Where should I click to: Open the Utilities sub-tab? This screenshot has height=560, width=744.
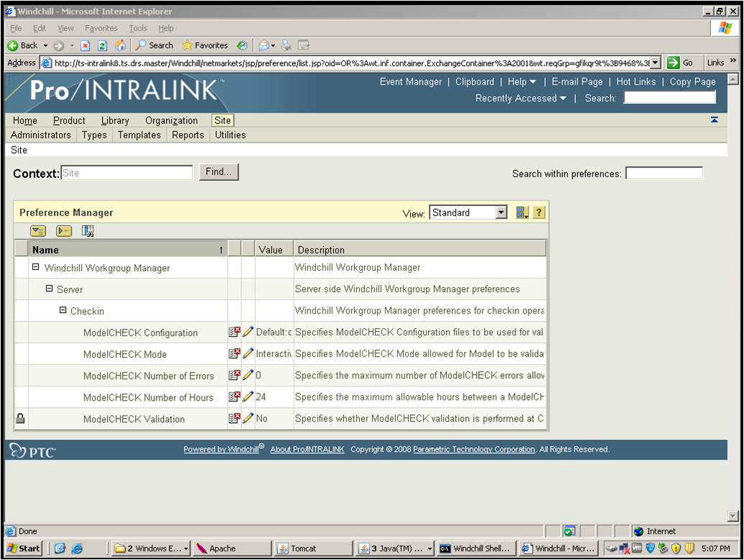[x=230, y=135]
